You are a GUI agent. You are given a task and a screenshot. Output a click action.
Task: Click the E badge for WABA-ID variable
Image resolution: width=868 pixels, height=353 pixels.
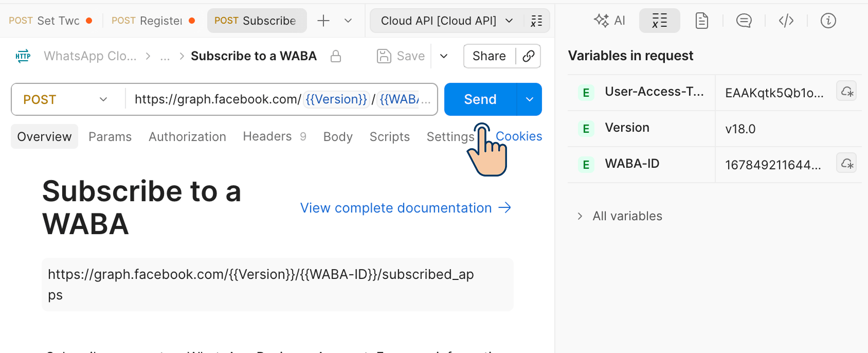[x=586, y=165]
